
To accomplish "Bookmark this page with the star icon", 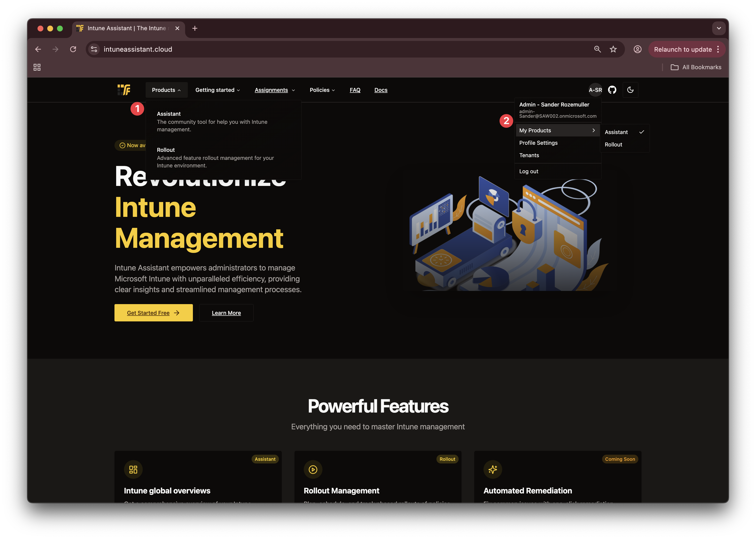I will click(613, 49).
